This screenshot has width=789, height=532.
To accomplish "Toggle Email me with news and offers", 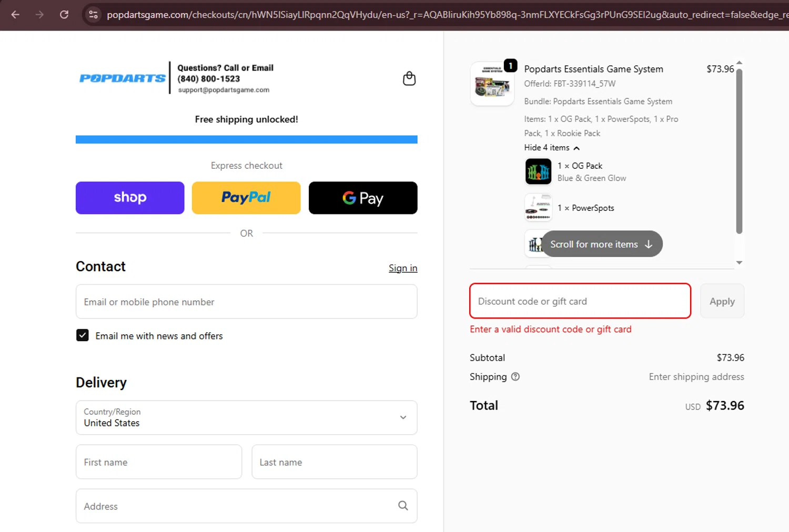I will 83,335.
